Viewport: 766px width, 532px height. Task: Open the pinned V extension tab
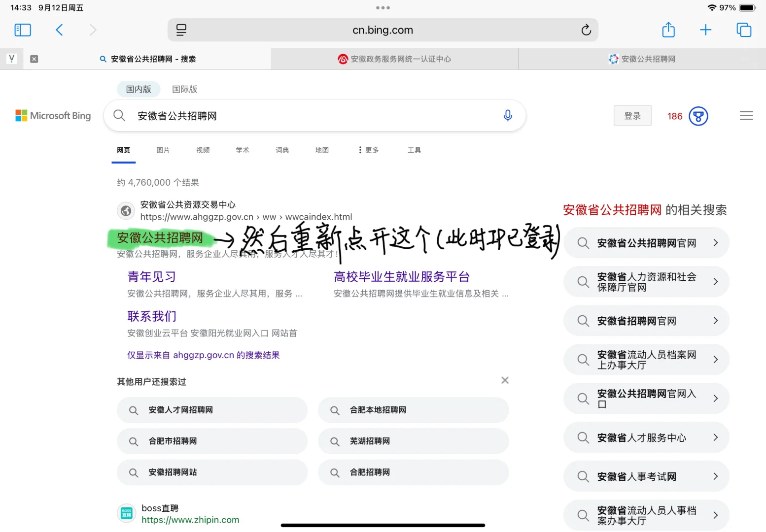pyautogui.click(x=12, y=59)
